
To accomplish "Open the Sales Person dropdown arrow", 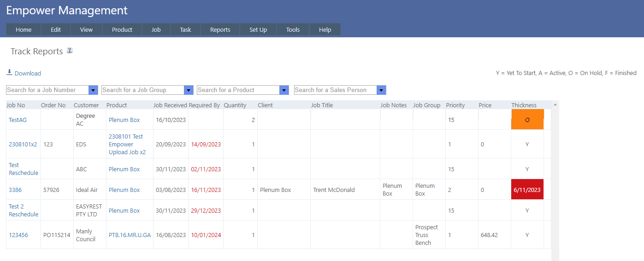I will [381, 90].
